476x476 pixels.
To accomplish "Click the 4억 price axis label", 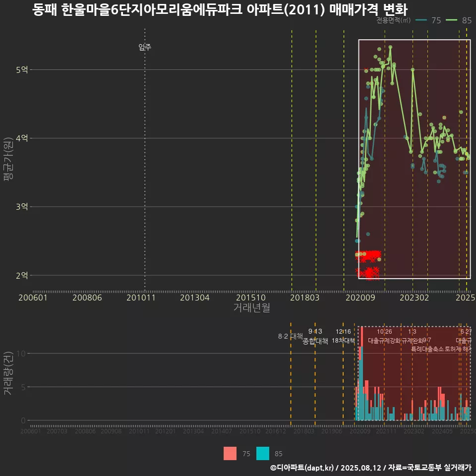I will pyautogui.click(x=22, y=138).
